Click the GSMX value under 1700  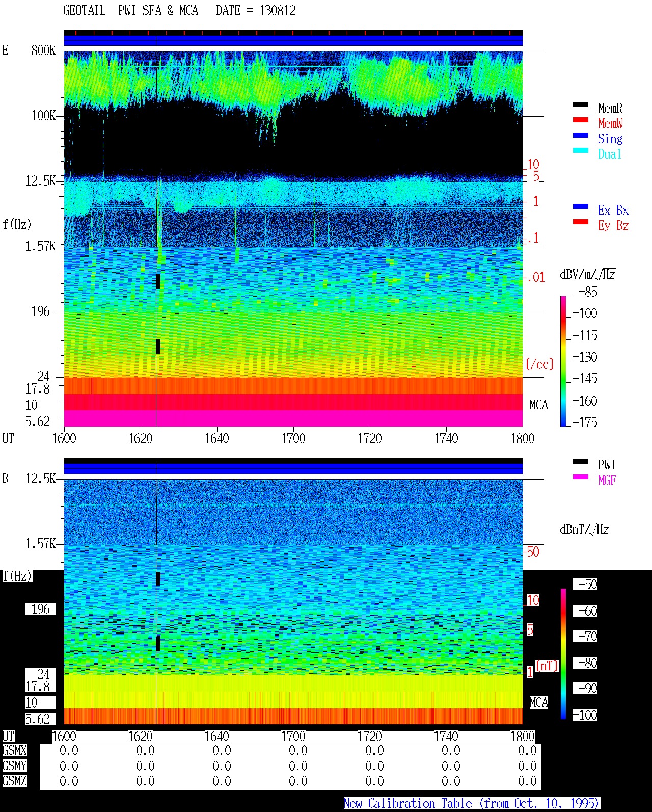click(x=298, y=751)
